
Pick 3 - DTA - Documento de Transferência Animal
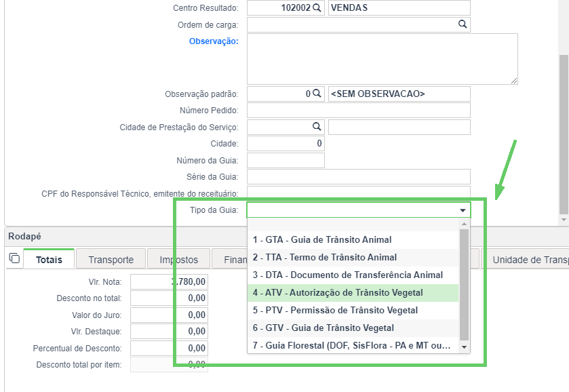tap(353, 275)
